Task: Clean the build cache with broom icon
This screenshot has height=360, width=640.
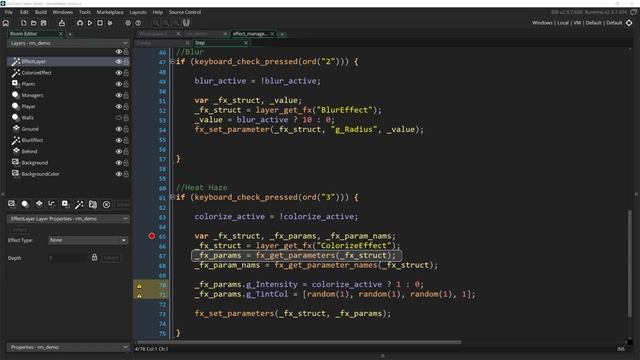Action: [x=110, y=23]
